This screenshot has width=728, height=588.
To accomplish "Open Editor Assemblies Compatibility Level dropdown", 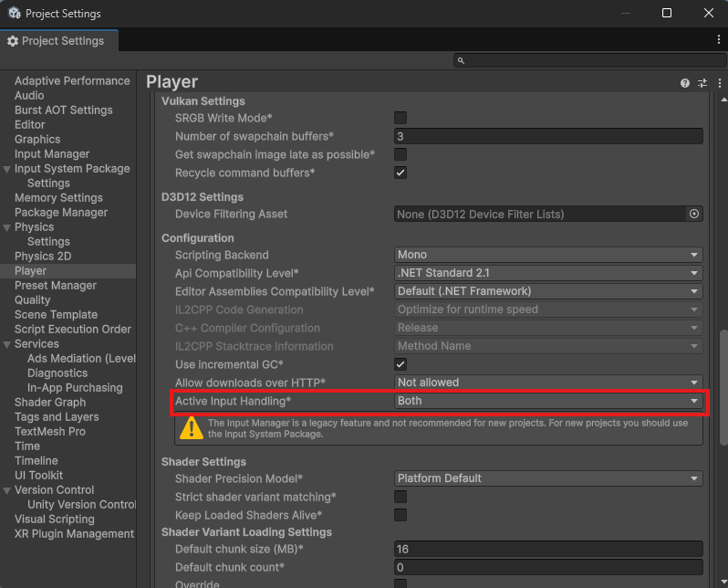I will (x=548, y=291).
